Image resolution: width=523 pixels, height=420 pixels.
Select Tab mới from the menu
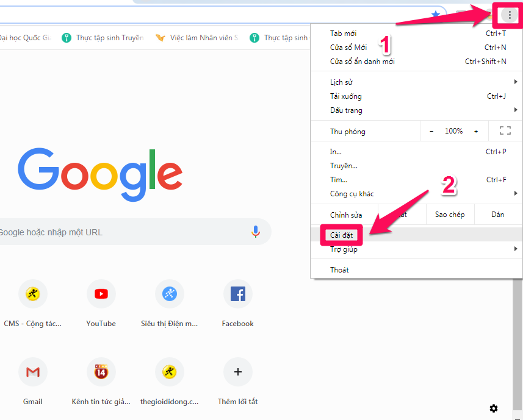tap(417, 34)
